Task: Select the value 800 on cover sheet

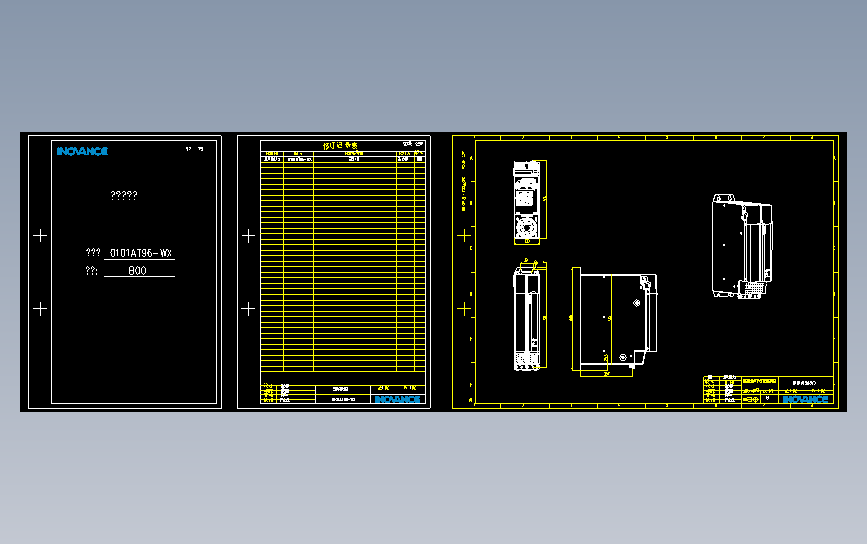Action: coord(138,270)
